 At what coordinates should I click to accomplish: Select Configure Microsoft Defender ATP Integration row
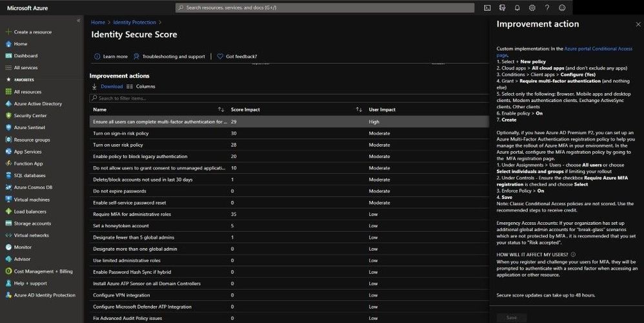click(289, 307)
